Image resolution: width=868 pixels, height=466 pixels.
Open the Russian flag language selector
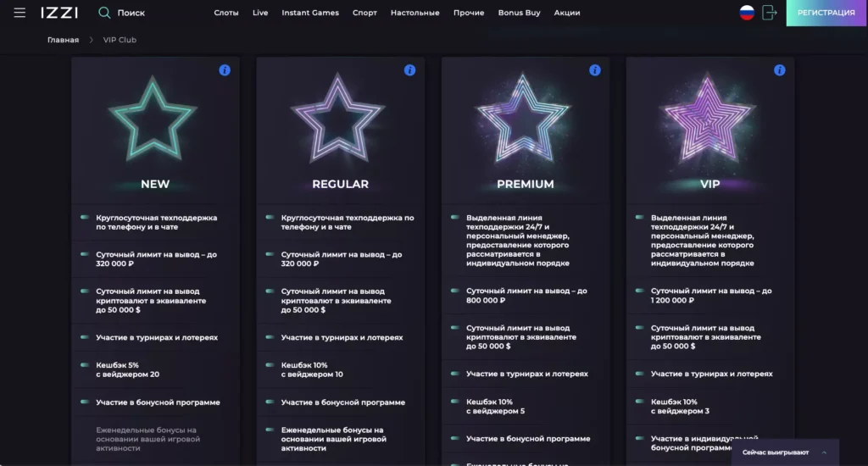click(x=747, y=13)
